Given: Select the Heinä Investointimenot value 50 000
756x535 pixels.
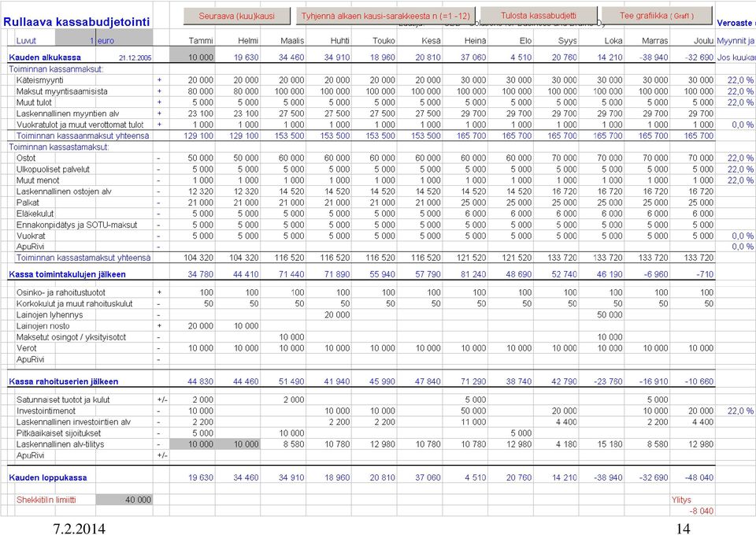Looking at the screenshot, I should (x=473, y=411).
